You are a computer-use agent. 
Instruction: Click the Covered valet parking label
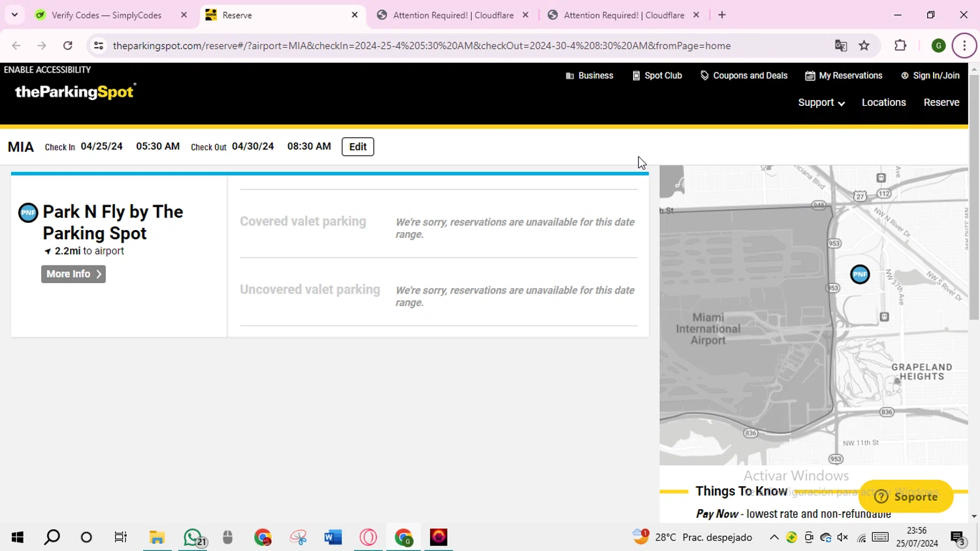click(303, 222)
